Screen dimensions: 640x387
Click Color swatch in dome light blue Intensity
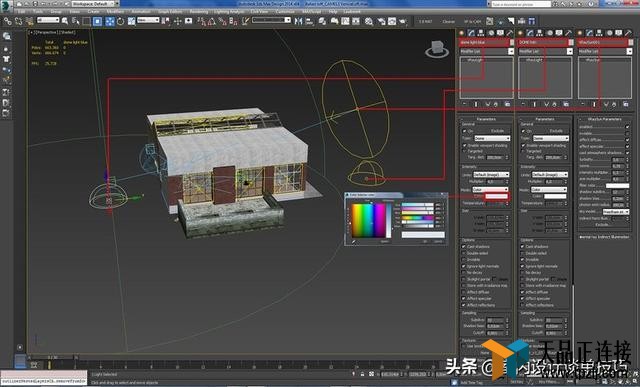(496, 196)
